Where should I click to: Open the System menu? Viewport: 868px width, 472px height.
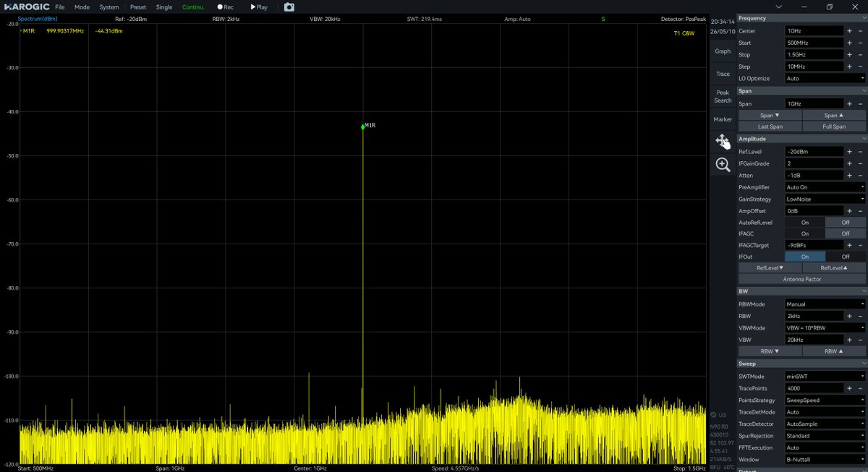tap(109, 7)
